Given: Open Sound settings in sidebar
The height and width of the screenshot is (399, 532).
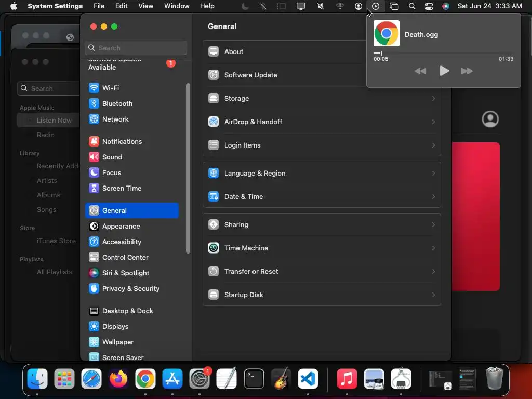Looking at the screenshot, I should pyautogui.click(x=131, y=157).
